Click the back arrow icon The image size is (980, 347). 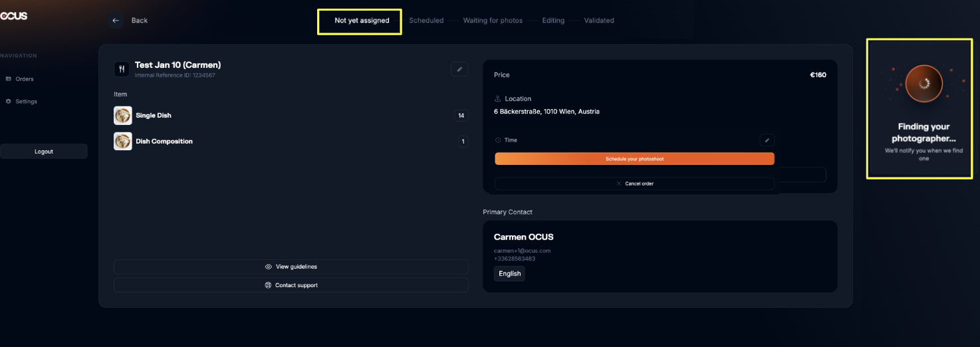[x=116, y=21]
